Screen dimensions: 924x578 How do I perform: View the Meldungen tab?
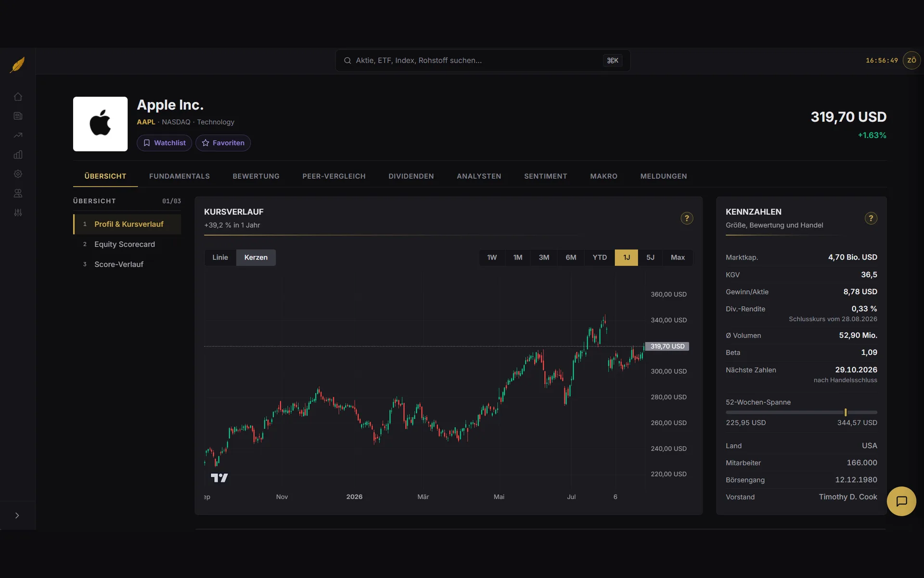664,176
